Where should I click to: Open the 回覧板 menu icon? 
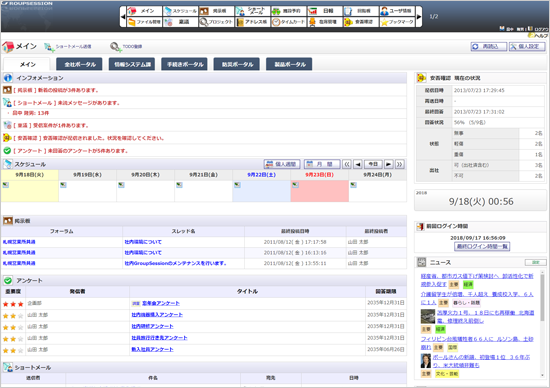[361, 11]
